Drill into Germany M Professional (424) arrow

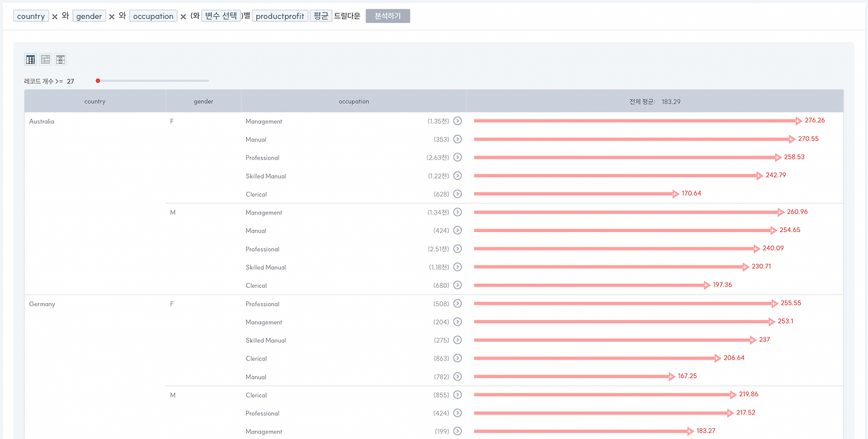pos(457,413)
